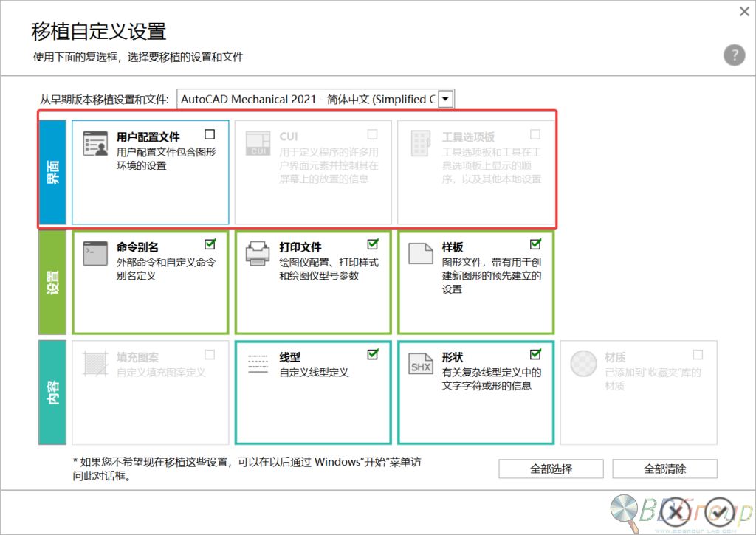Viewport: 756px width, 535px height.
Task: Click the 全部选择 button
Action: click(x=551, y=469)
